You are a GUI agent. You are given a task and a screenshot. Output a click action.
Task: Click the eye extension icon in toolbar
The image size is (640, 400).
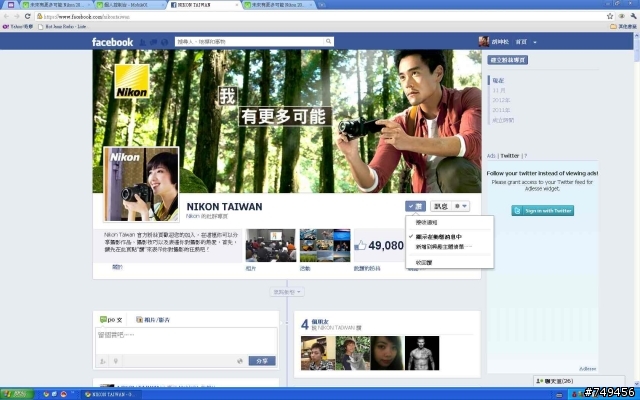click(x=622, y=16)
